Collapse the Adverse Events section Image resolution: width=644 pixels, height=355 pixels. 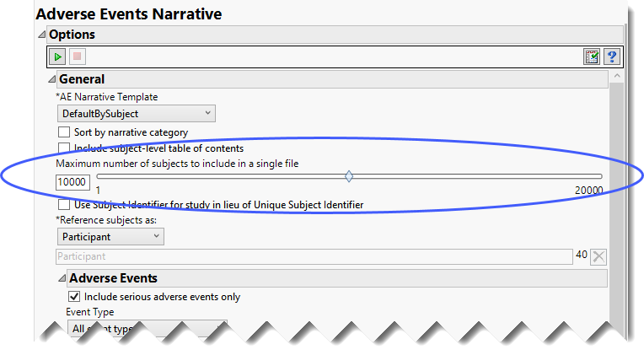pyautogui.click(x=62, y=278)
